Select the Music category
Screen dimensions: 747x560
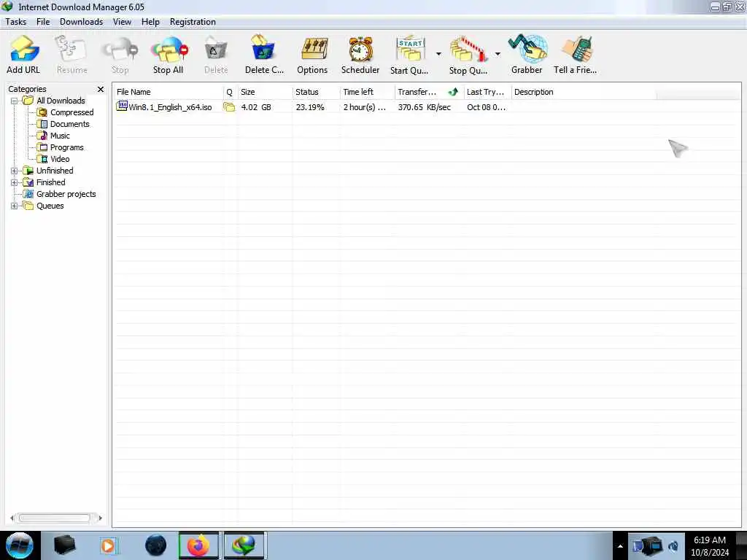point(60,136)
